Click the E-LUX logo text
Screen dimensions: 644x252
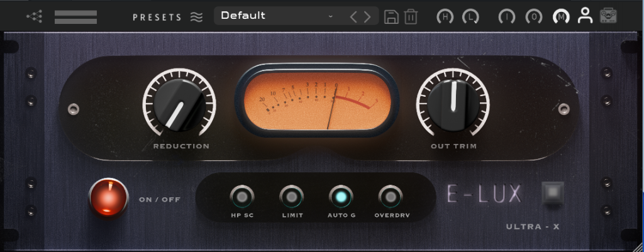[x=484, y=194]
